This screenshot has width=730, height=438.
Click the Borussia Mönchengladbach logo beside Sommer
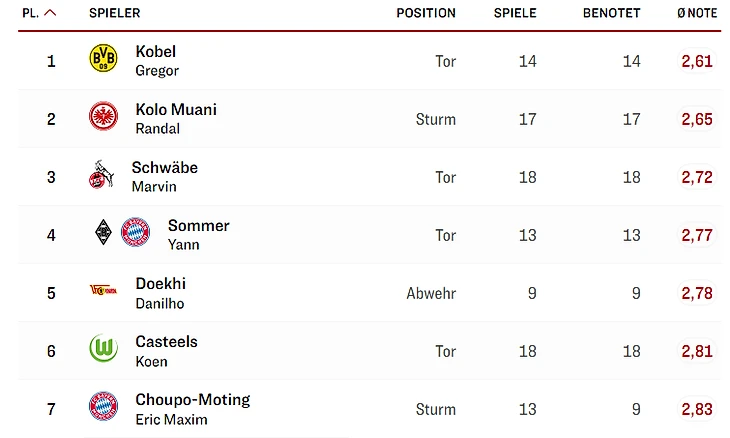click(103, 233)
